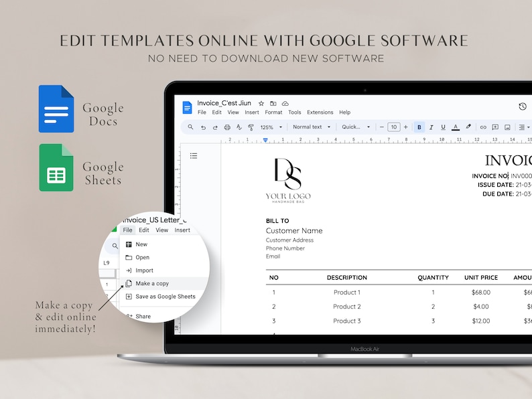Print the document with printer icon

(227, 127)
